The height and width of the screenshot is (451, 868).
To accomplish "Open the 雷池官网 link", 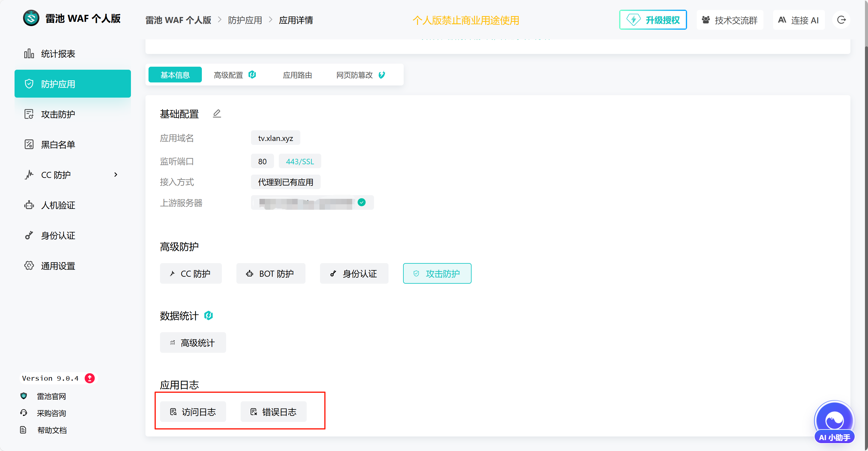I will coord(51,396).
